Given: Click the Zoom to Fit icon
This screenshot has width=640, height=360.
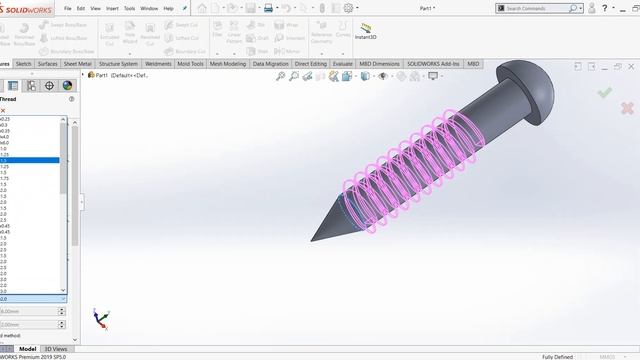Looking at the screenshot, I should [x=280, y=76].
